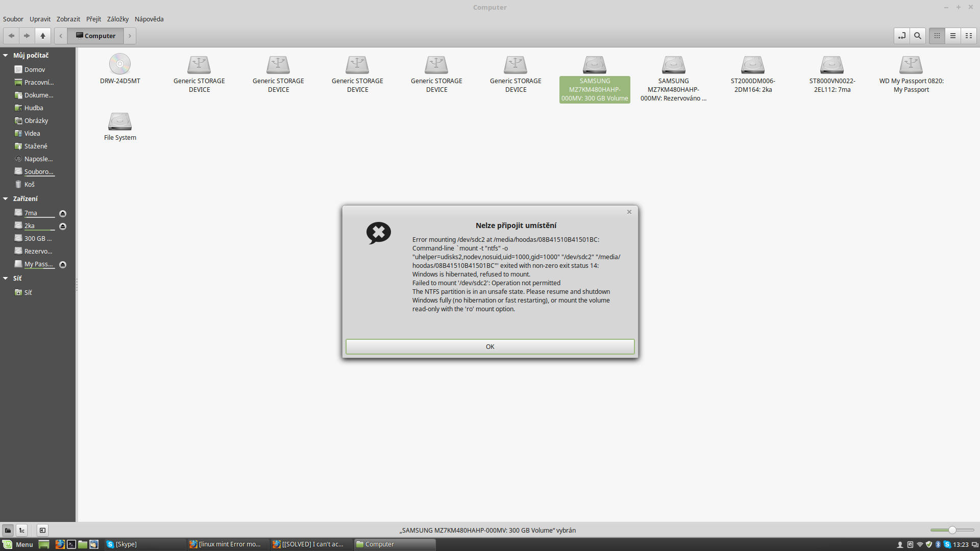
Task: Collapse the Zařízení sidebar section
Action: (x=6, y=198)
